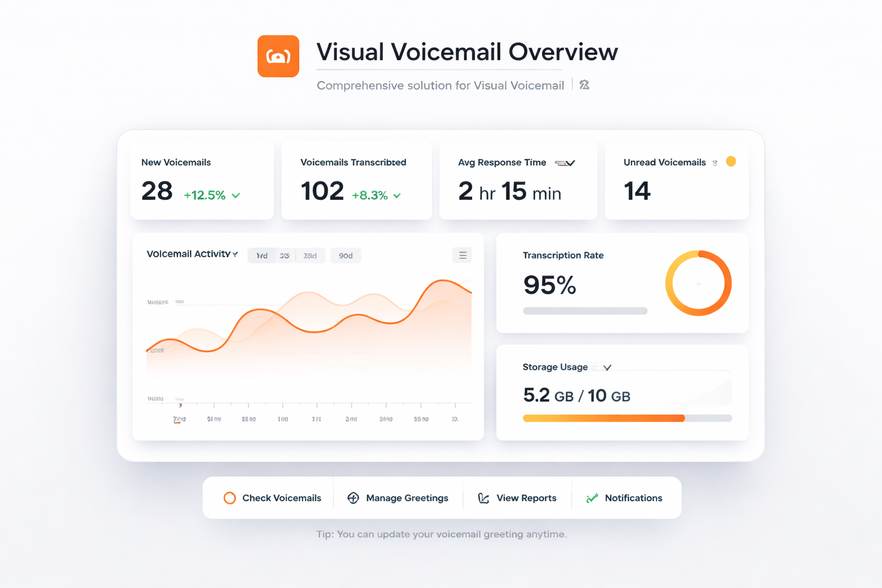Select the first 1d time range tab

[262, 256]
